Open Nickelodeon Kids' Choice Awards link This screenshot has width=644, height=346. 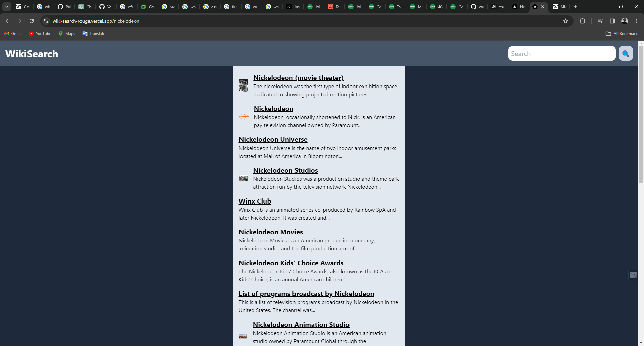291,263
